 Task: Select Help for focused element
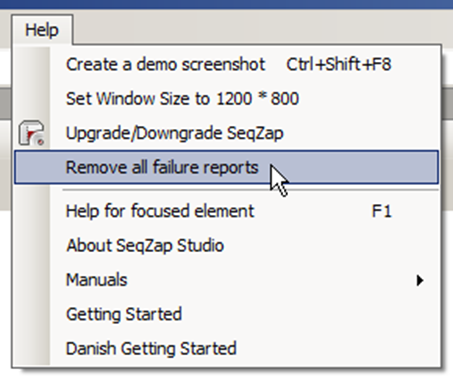(160, 211)
